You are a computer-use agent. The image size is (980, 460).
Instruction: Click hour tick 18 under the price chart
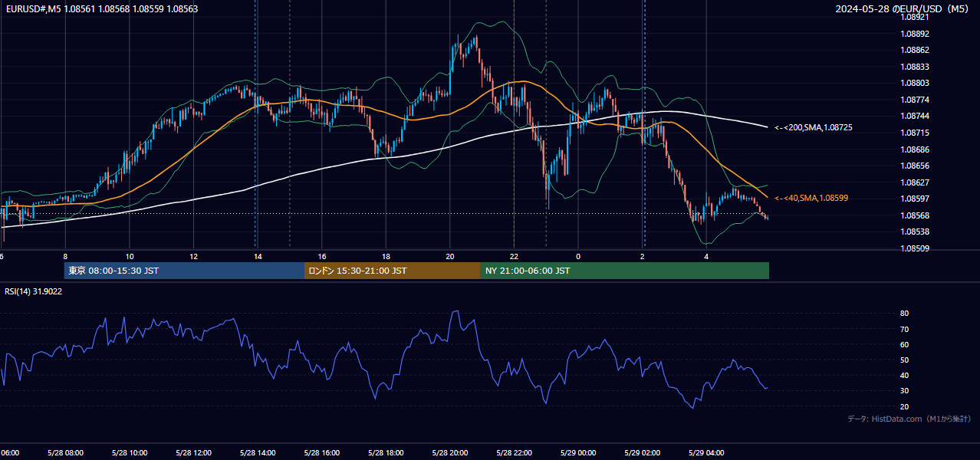(x=386, y=257)
